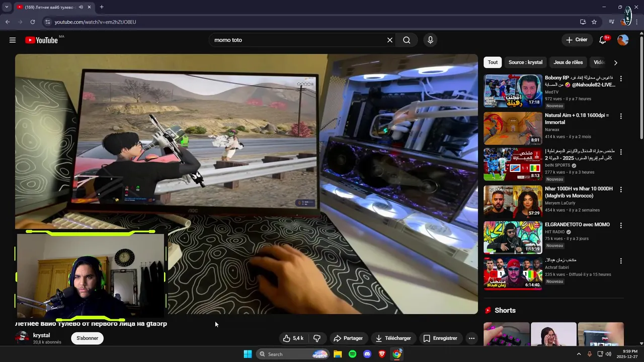The width and height of the screenshot is (644, 362).
Task: View site information icon in address bar
Action: pos(47,22)
